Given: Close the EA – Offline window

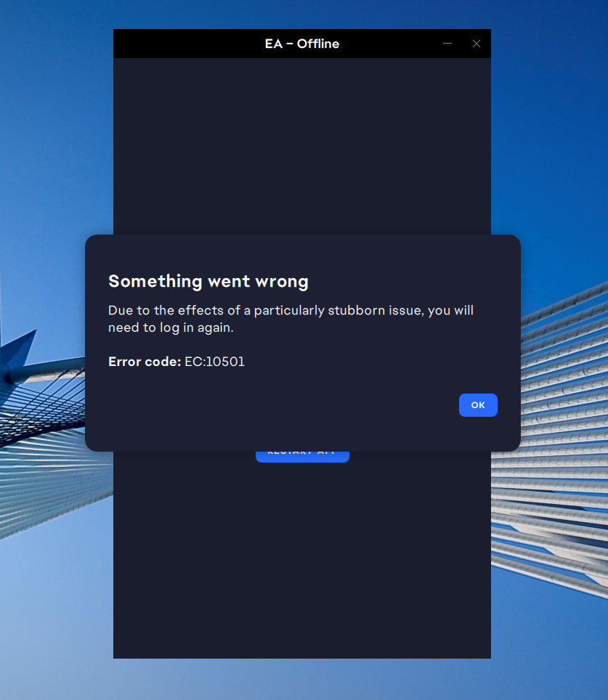Looking at the screenshot, I should tap(477, 44).
